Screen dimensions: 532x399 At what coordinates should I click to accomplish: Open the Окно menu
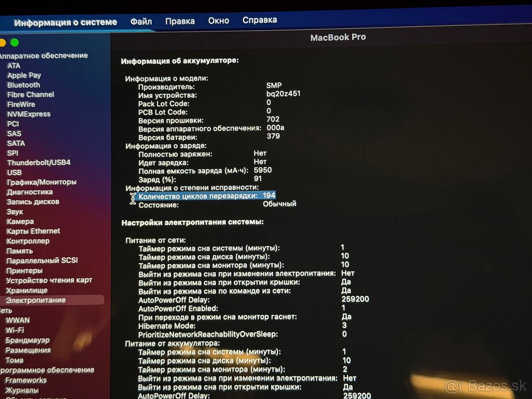(x=219, y=20)
